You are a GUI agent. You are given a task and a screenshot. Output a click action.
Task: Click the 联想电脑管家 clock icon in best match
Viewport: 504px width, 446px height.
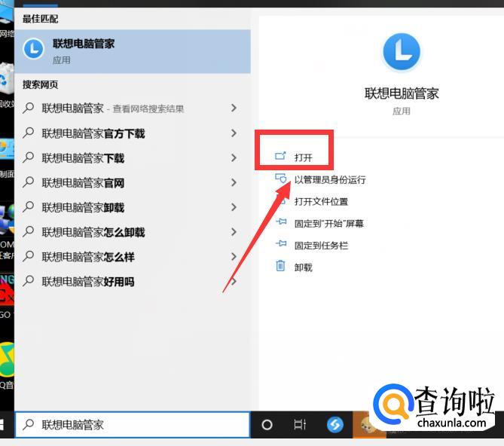tap(33, 49)
